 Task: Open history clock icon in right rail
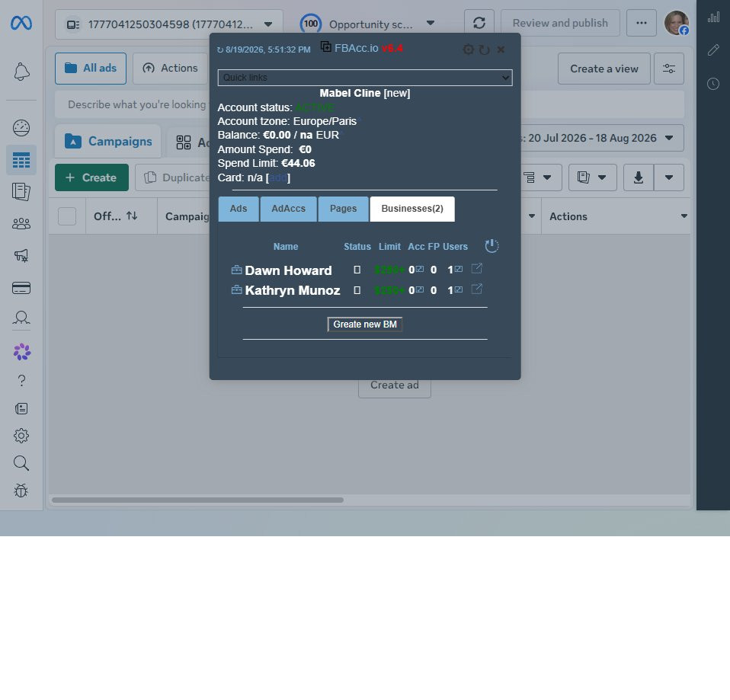point(713,84)
